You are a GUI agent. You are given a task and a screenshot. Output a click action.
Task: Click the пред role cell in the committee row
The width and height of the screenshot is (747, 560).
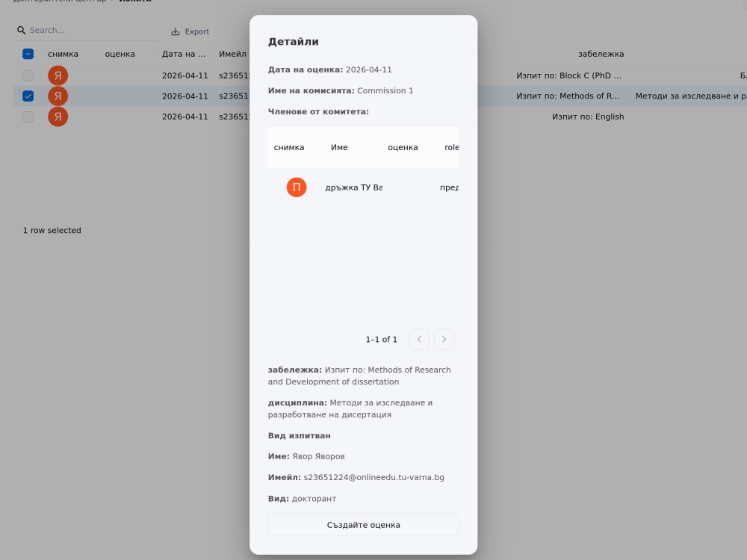pos(449,187)
